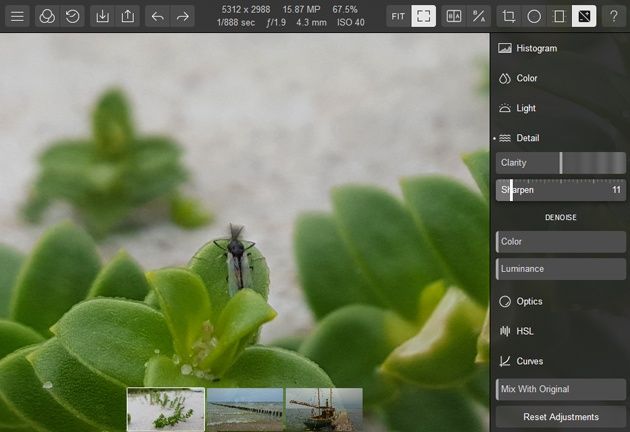Redo with the right arrow button
630x432 pixels.
tap(183, 16)
